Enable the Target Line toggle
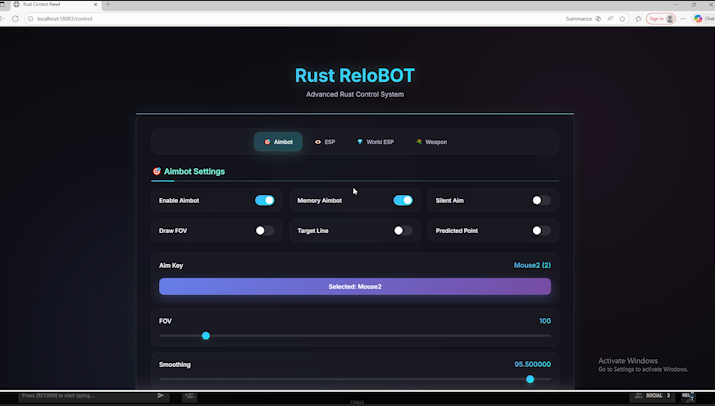Screen dimensions: 715x406 click(x=403, y=230)
